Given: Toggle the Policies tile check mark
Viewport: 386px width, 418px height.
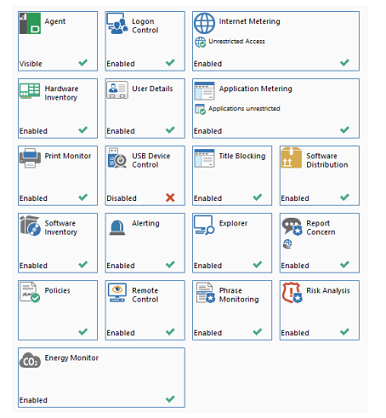Looking at the screenshot, I should coord(83,332).
